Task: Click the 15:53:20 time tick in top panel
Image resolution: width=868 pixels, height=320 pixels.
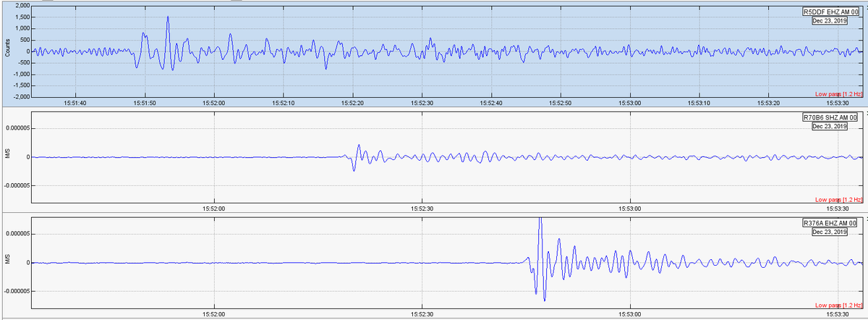Action: tap(768, 103)
